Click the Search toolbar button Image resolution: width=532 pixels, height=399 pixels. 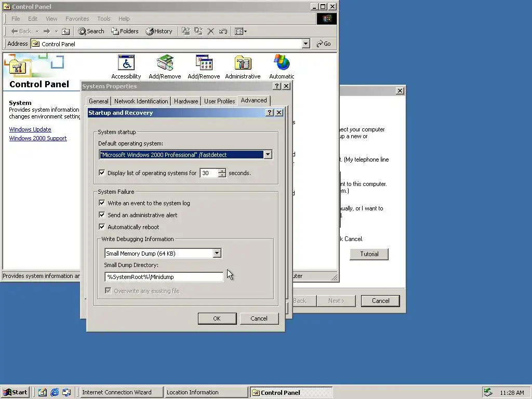[91, 31]
